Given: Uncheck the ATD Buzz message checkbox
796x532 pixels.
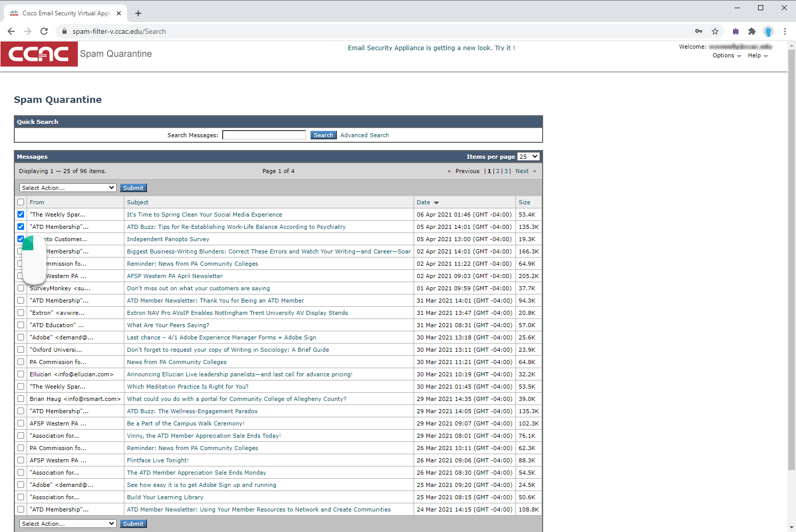Looking at the screenshot, I should tap(20, 226).
